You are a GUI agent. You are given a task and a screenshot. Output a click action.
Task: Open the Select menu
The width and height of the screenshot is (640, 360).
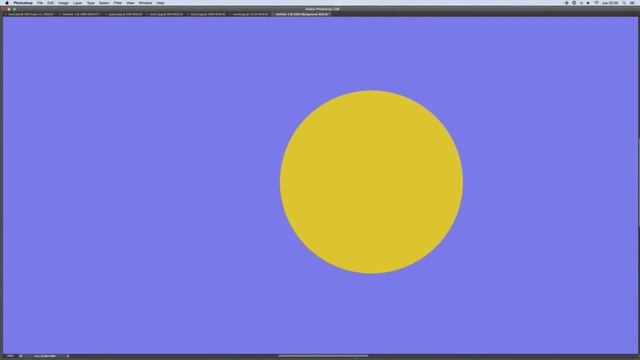[104, 3]
